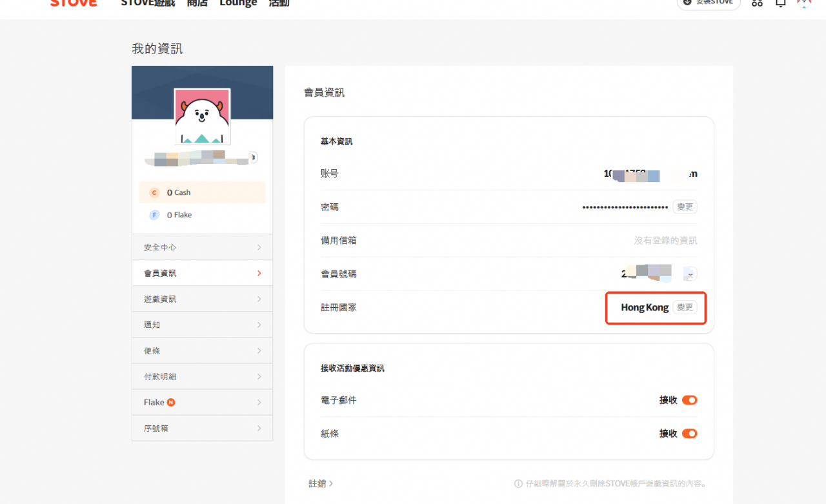Screen dimensions: 826x504
Task: Open the 遊戲資訊 section
Action: point(202,298)
